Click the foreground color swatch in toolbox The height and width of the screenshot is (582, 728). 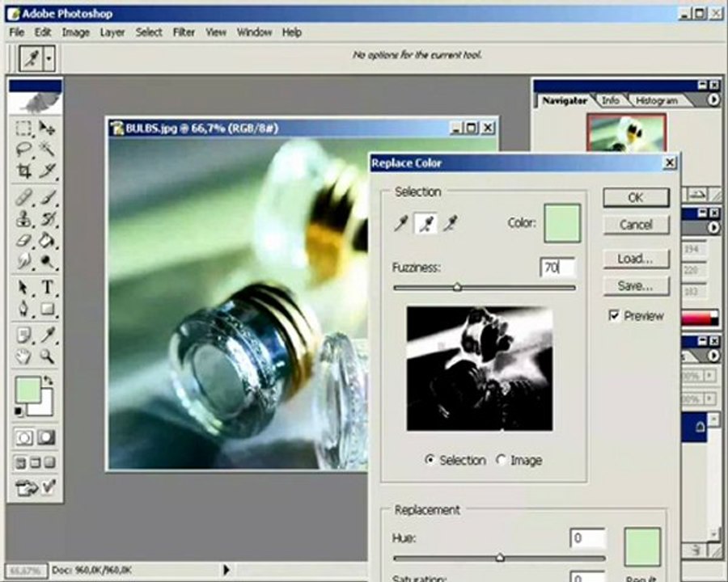coord(28,390)
